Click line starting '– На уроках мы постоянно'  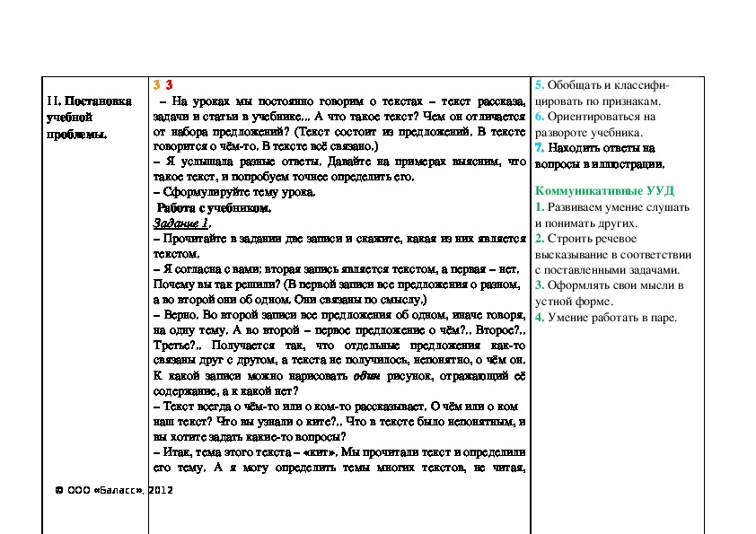(342, 101)
